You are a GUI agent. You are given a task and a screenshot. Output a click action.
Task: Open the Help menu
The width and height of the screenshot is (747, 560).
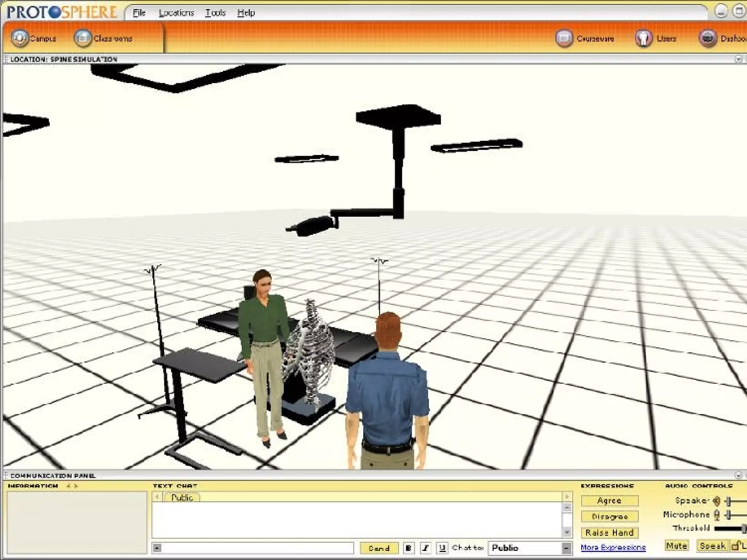coord(246,13)
